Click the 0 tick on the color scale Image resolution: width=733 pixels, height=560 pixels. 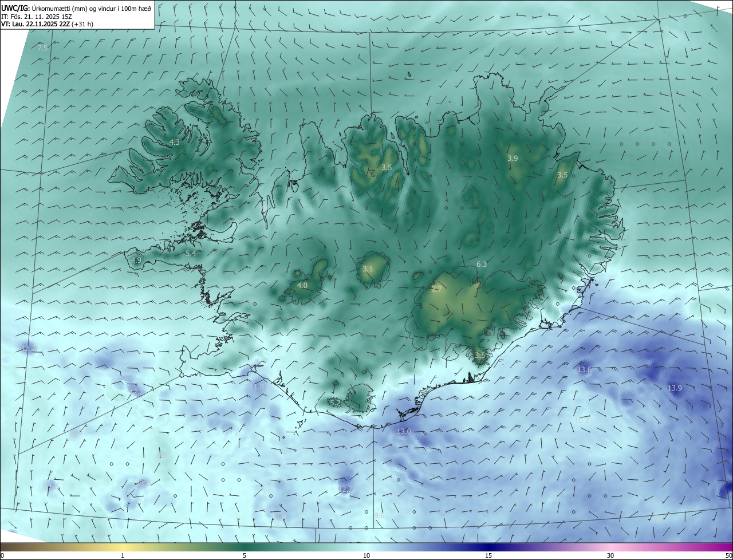click(2, 555)
